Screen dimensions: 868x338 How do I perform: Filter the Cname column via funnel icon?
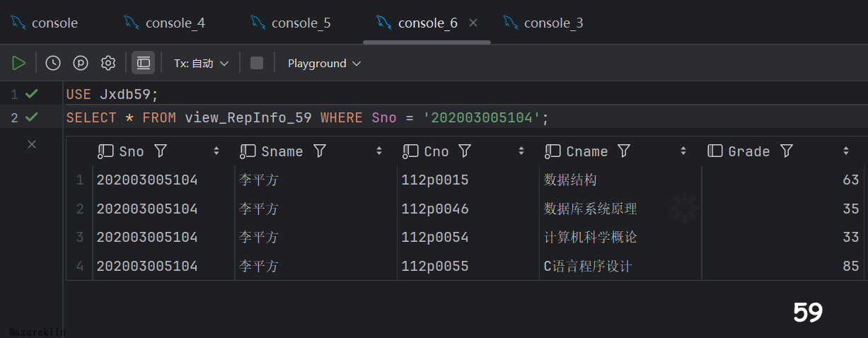click(x=624, y=151)
